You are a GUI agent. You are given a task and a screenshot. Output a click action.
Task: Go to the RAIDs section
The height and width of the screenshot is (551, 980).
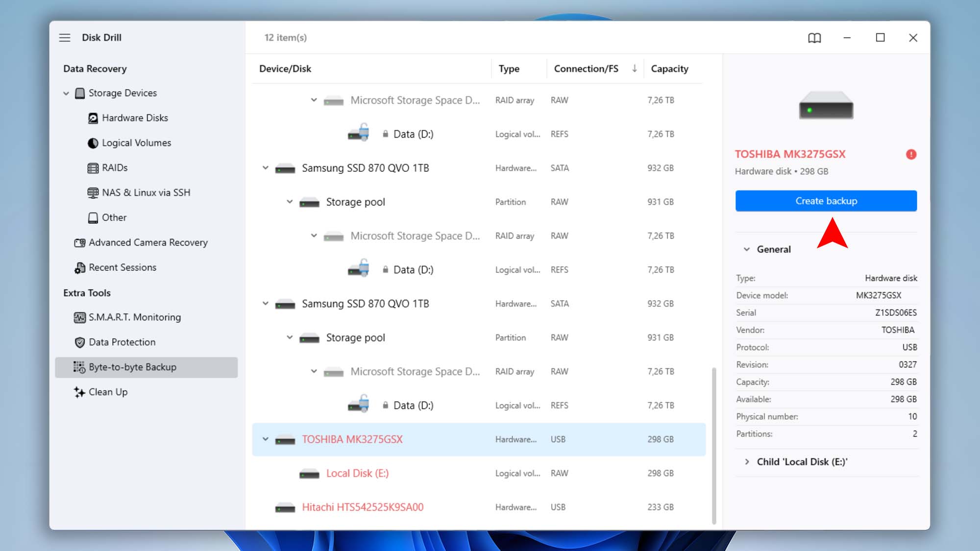click(115, 168)
